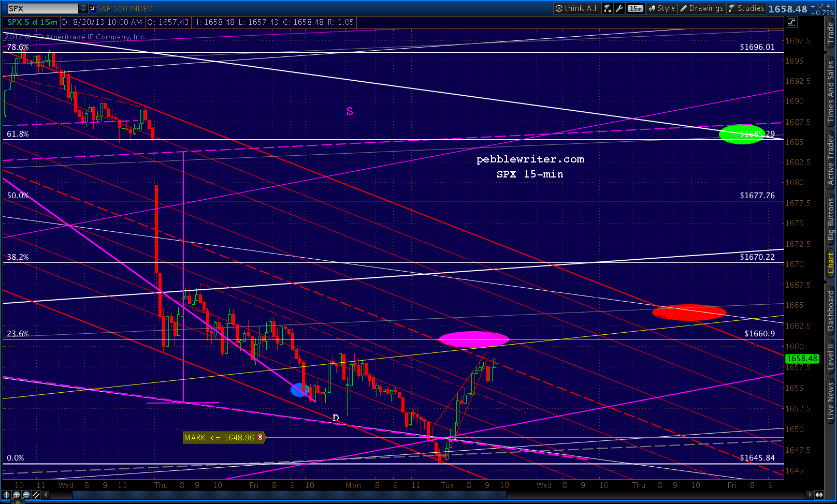Click the S&P 500 INDEX description label
This screenshot has width=837, height=504.
(x=125, y=9)
